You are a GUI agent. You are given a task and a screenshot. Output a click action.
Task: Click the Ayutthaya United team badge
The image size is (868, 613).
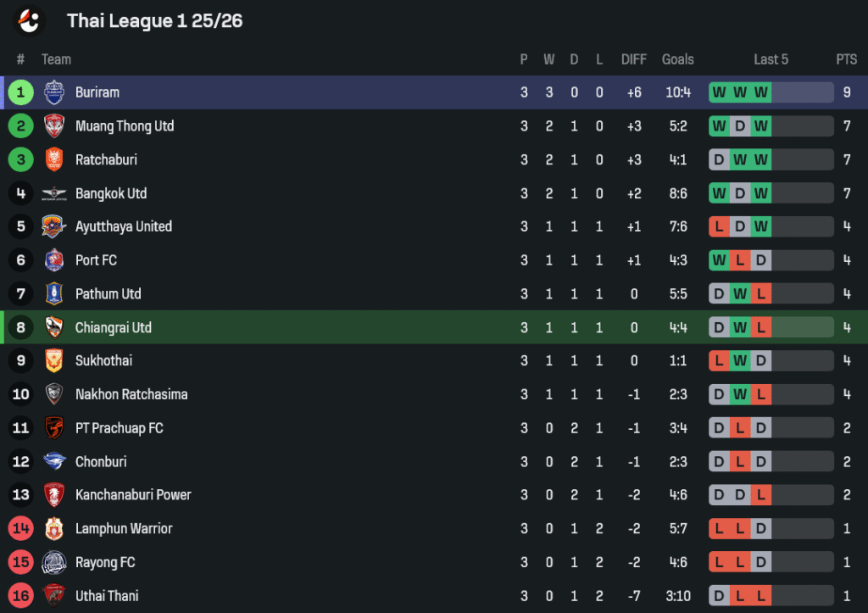pos(54,226)
